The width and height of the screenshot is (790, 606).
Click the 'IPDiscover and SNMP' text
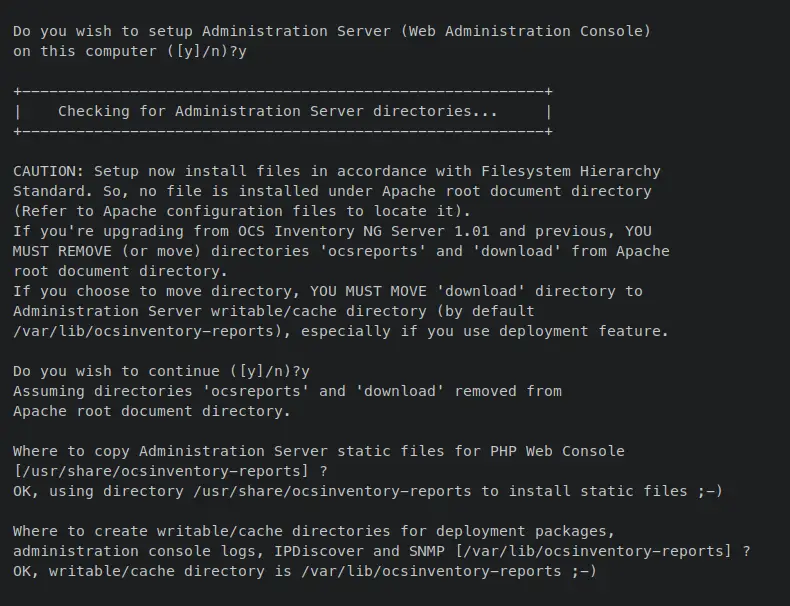tap(359, 551)
